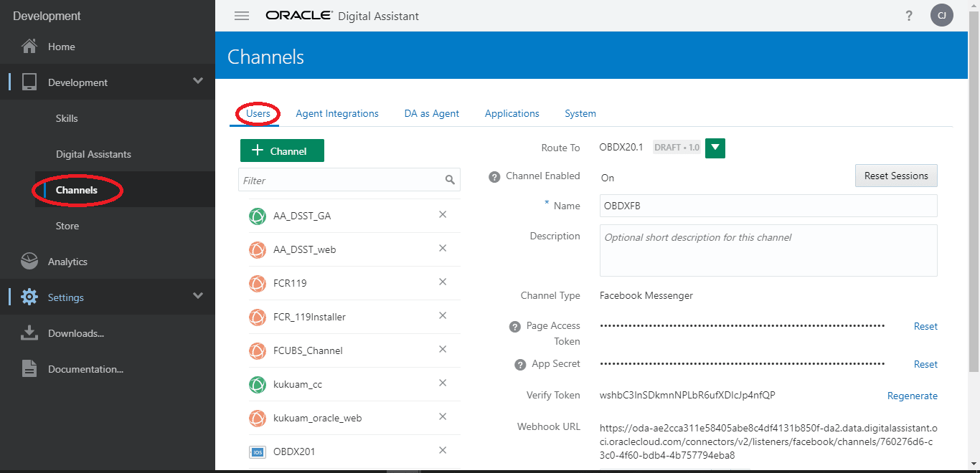Click the Settings gear icon

29,297
